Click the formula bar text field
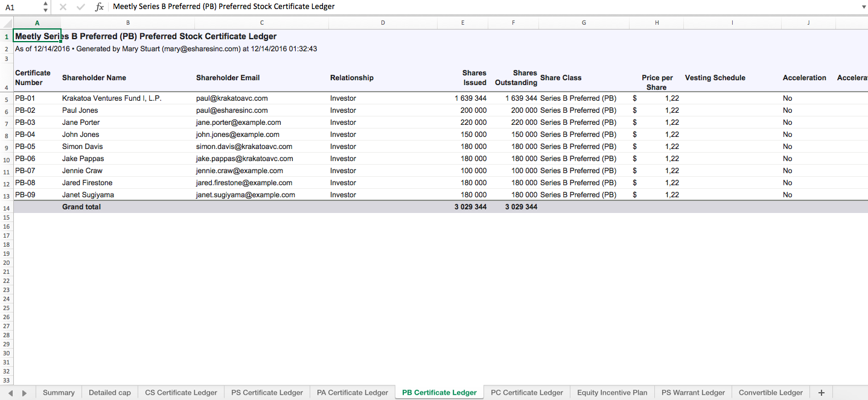Screen dimensions: 868x400 click(483, 7)
